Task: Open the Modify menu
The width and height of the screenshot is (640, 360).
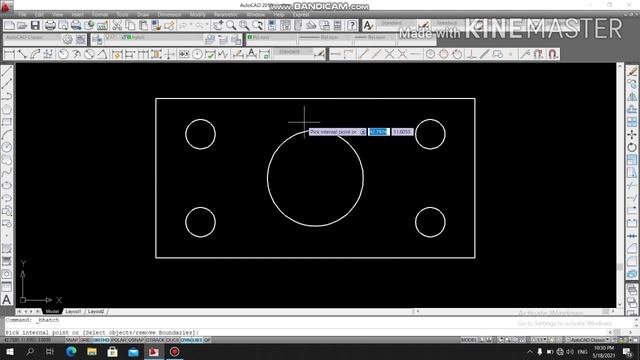Action: pyautogui.click(x=198, y=14)
